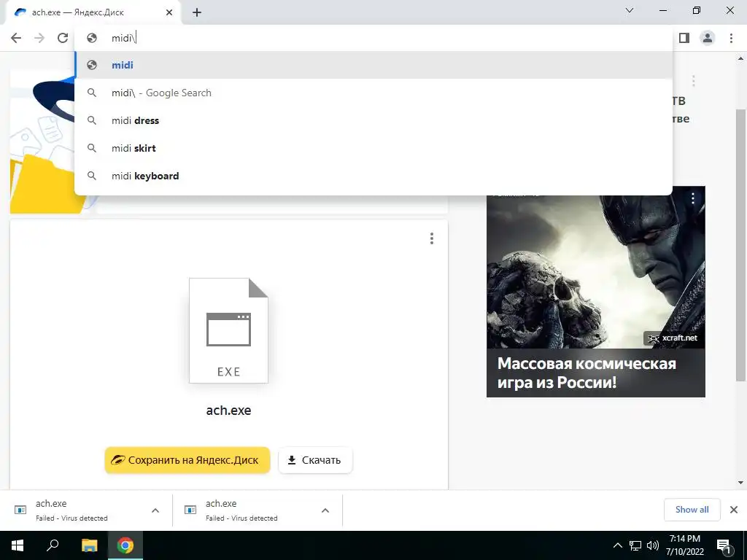Viewport: 747px width, 560px height.
Task: Go back with the browser back arrow
Action: tap(16, 38)
